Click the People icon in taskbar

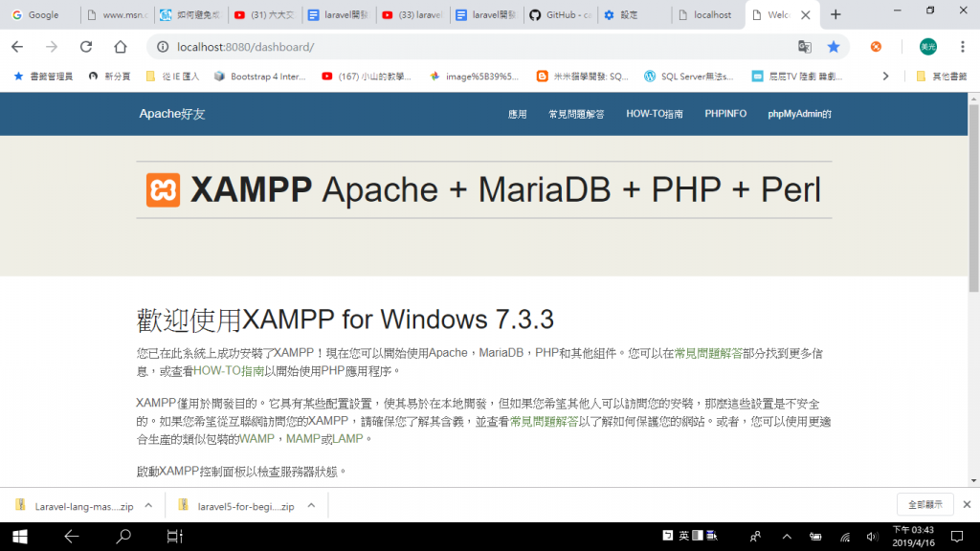(x=756, y=537)
